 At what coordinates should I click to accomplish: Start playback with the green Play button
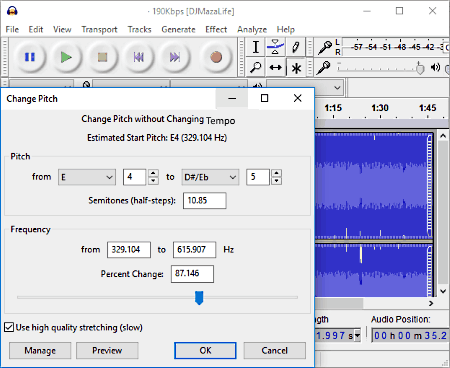pos(66,57)
